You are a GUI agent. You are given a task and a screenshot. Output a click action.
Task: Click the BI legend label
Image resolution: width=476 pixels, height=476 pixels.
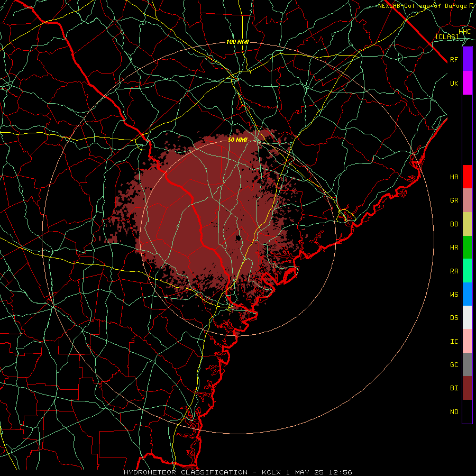pyautogui.click(x=454, y=388)
